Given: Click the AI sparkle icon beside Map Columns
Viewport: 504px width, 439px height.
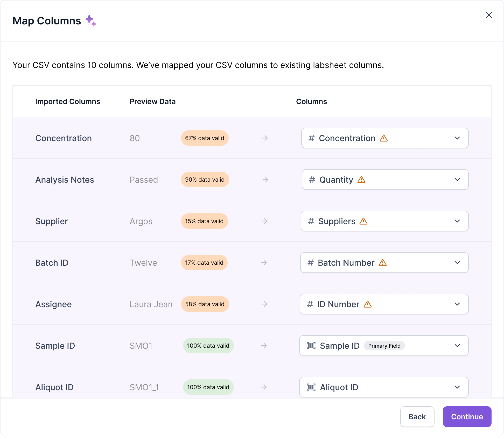Looking at the screenshot, I should point(91,20).
